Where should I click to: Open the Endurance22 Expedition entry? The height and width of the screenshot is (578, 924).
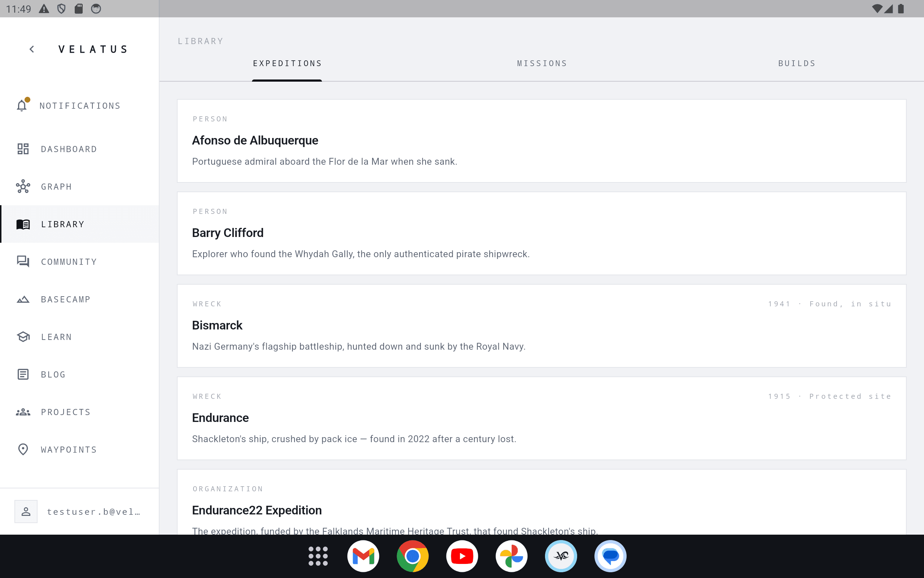click(x=541, y=502)
